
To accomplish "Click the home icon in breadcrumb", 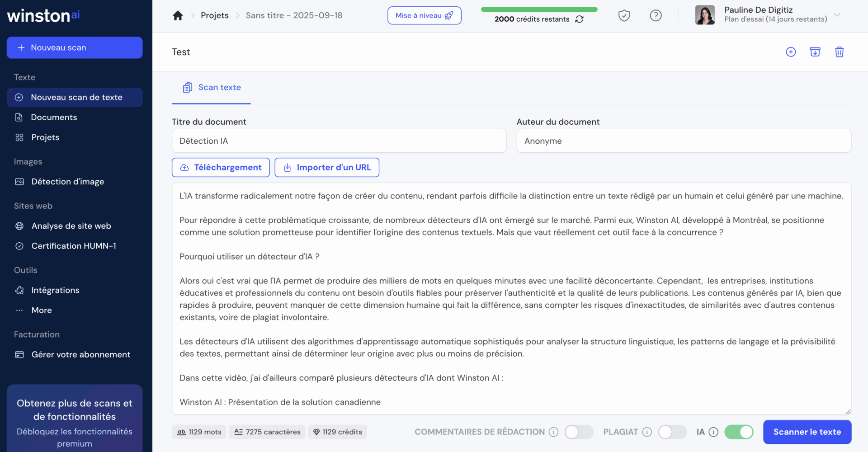I will [178, 15].
